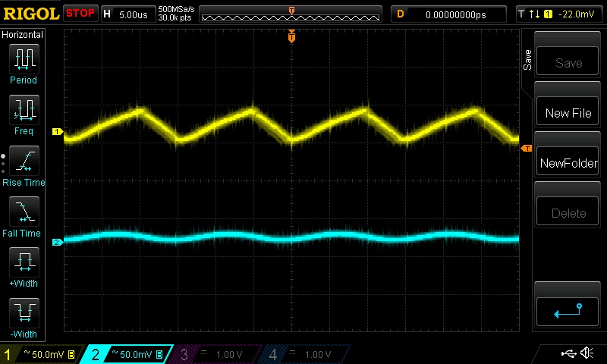The width and height of the screenshot is (607, 364).
Task: Click the delay D 0.00000000ps field
Action: pyautogui.click(x=448, y=14)
